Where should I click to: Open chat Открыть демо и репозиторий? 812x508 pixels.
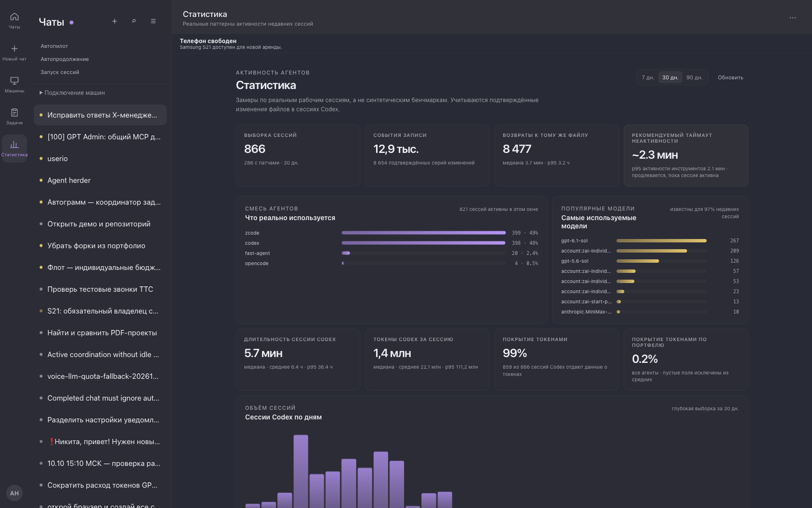[100, 224]
